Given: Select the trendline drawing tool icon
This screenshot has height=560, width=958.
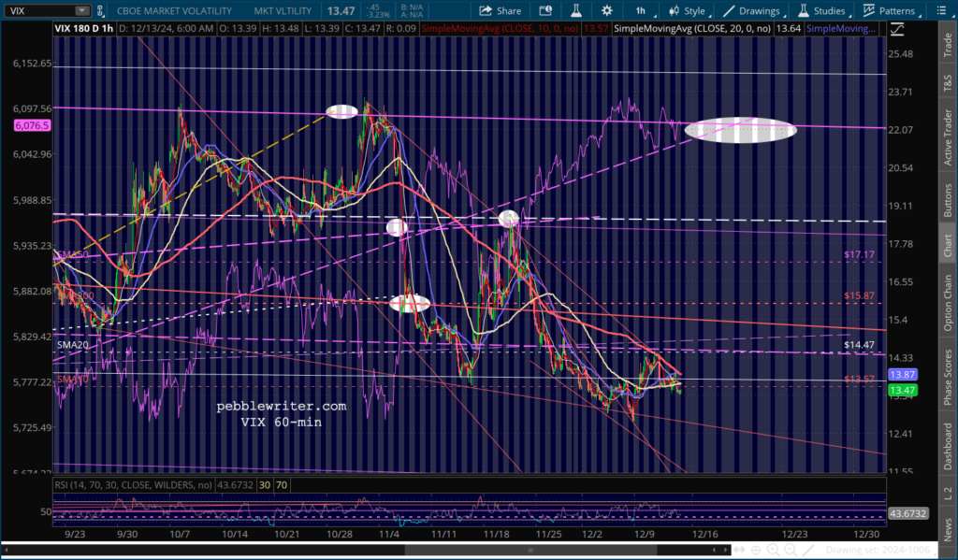Looking at the screenshot, I should click(x=807, y=551).
